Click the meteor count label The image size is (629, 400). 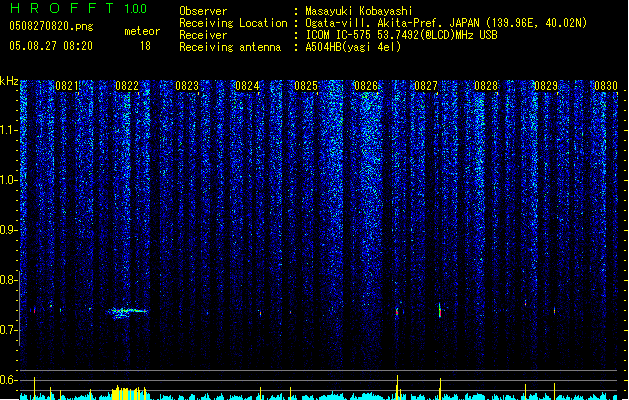click(x=142, y=31)
